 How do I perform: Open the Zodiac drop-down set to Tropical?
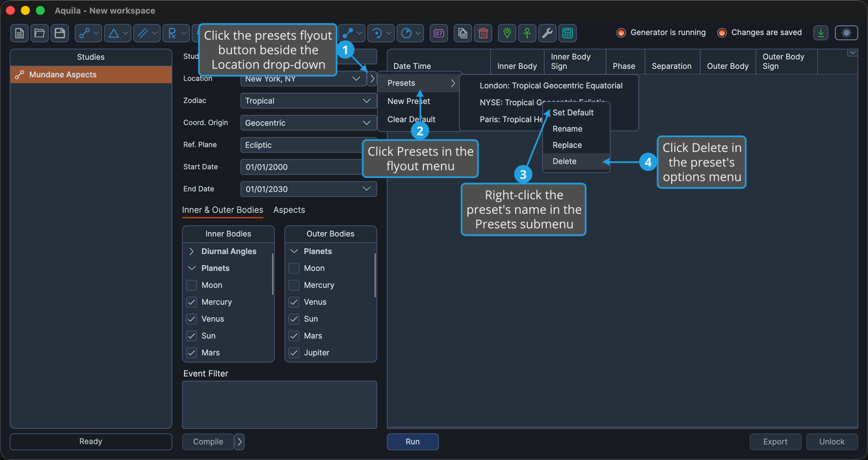[308, 101]
